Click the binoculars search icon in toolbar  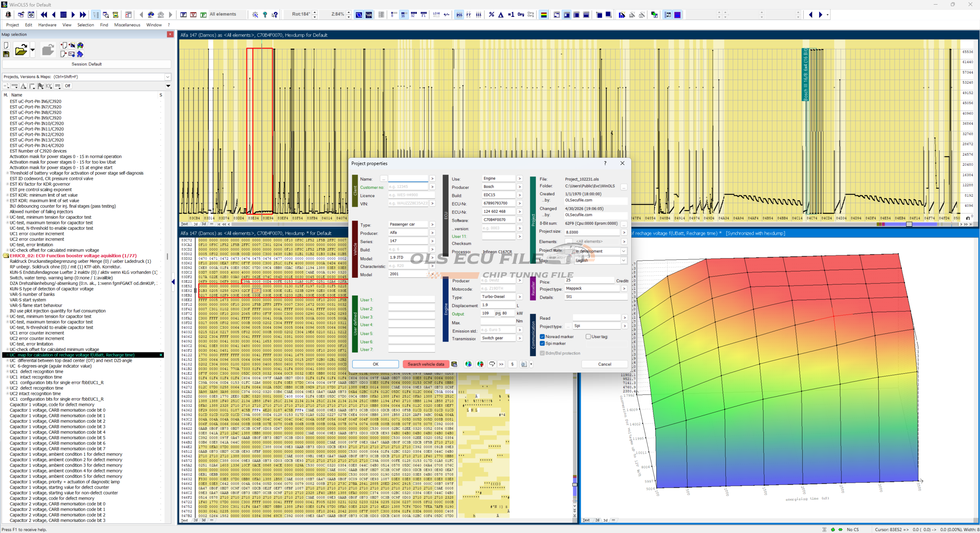(x=151, y=15)
